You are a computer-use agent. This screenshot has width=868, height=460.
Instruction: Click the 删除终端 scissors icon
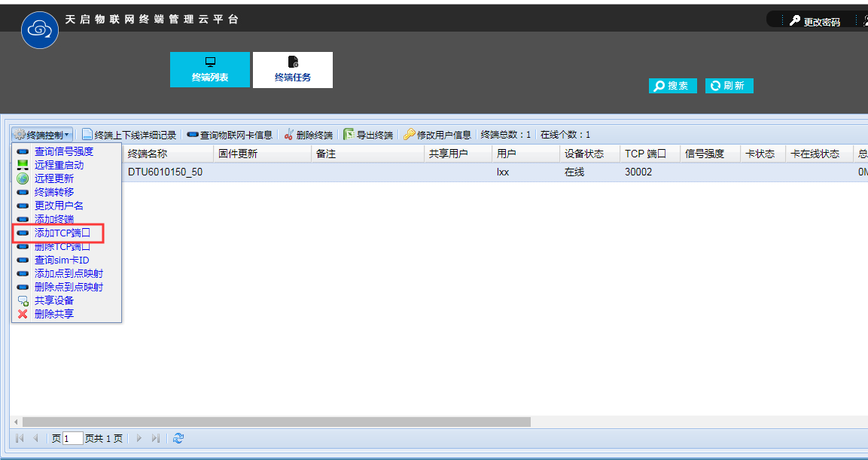(x=289, y=135)
